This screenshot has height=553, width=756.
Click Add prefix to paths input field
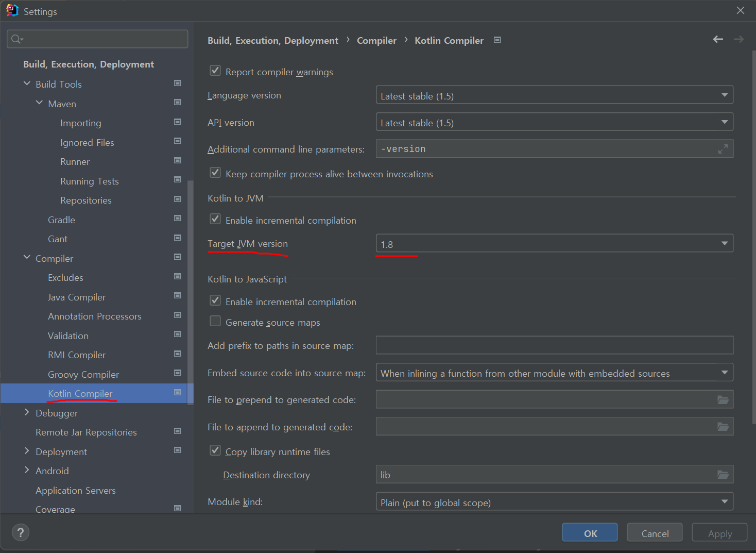pos(555,345)
